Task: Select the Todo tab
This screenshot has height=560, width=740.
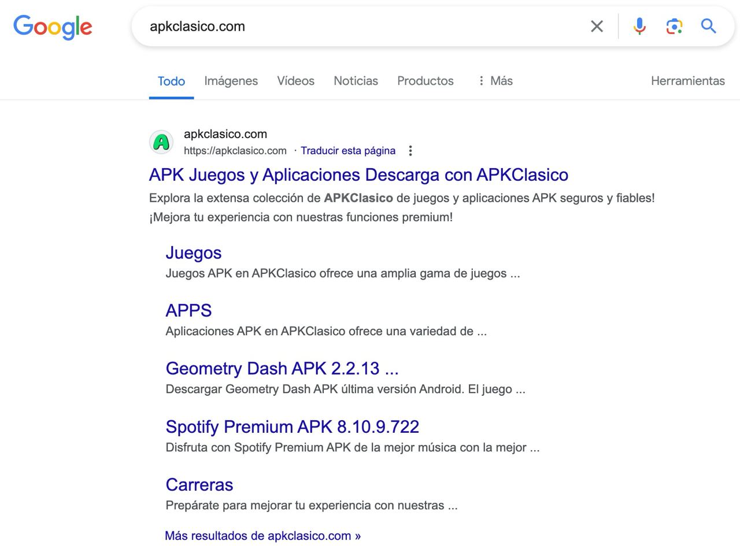Action: tap(171, 81)
